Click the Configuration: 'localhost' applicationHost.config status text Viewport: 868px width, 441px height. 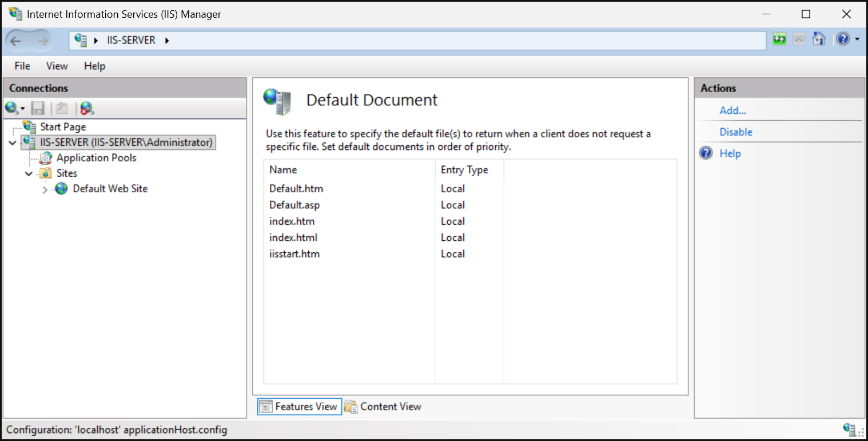point(117,430)
